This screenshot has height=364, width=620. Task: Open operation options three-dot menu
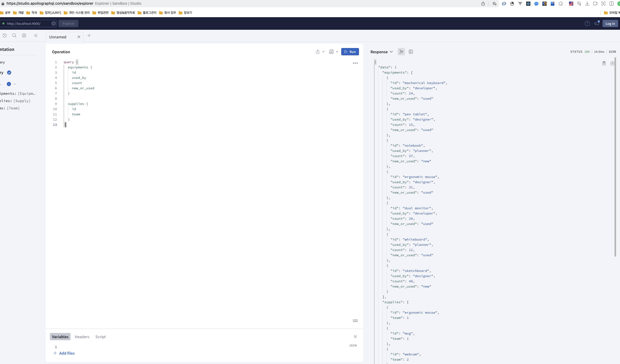coord(355,63)
